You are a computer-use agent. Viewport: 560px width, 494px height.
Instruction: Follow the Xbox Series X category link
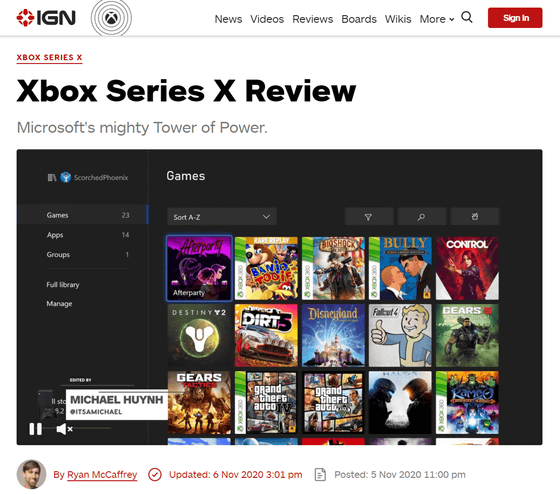(x=49, y=58)
